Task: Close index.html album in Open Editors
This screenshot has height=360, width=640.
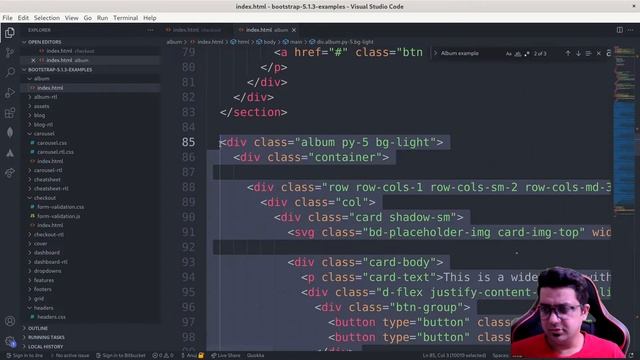Action: [33, 60]
